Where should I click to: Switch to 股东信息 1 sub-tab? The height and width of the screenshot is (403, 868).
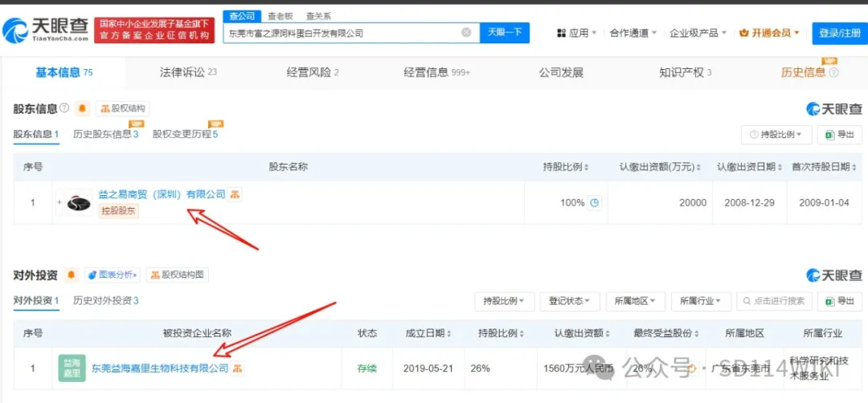(x=36, y=134)
